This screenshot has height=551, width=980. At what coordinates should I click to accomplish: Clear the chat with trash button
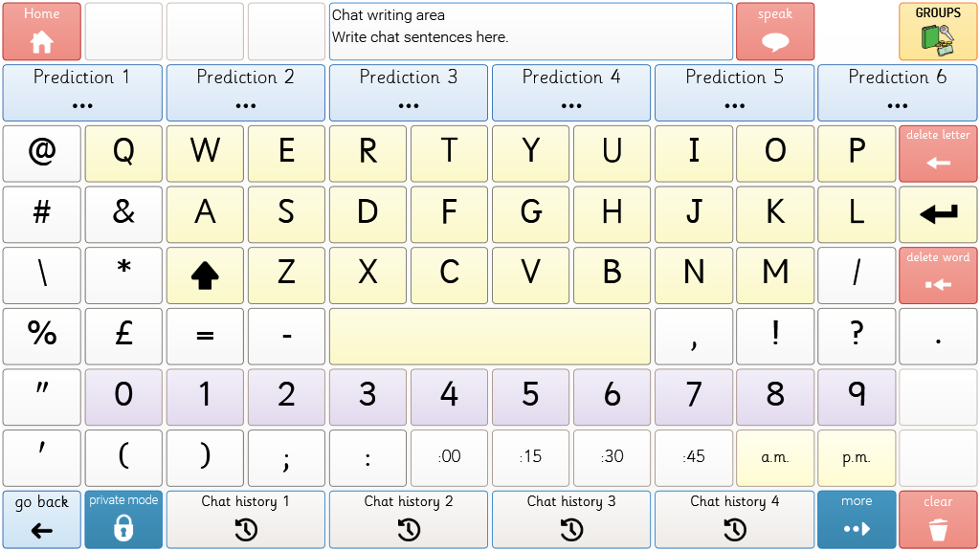(938, 519)
